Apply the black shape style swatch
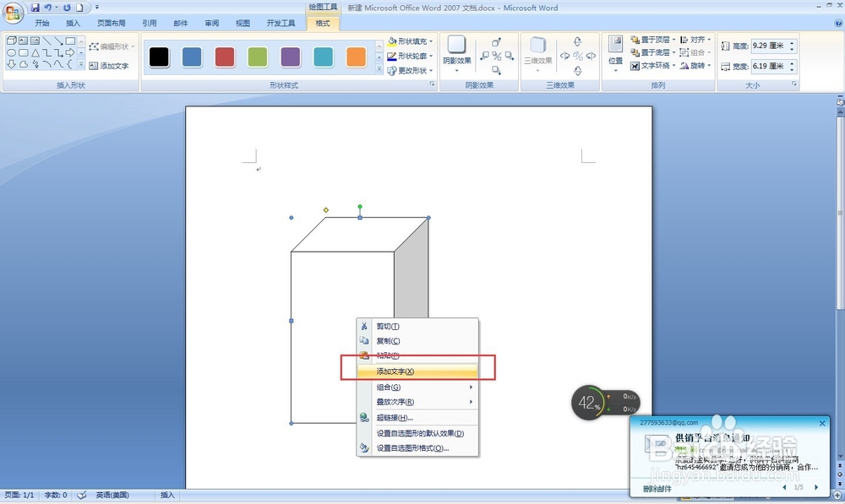The height and width of the screenshot is (504, 845). click(159, 57)
